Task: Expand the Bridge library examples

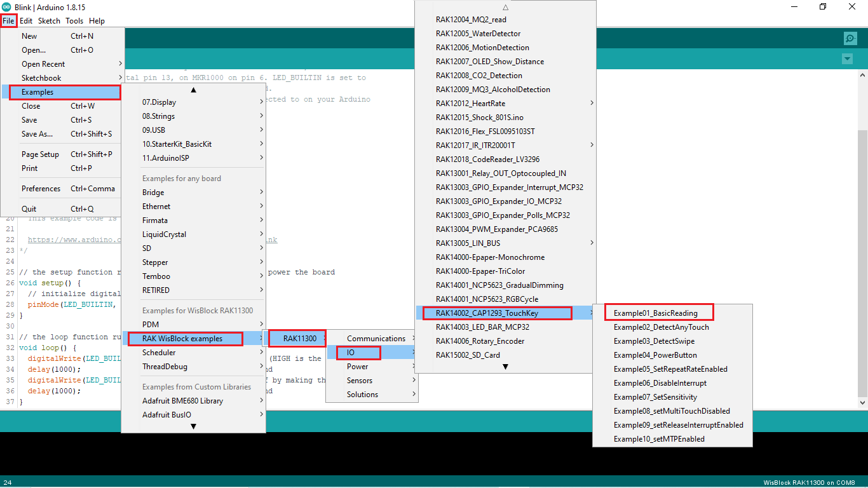Action: tap(193, 193)
